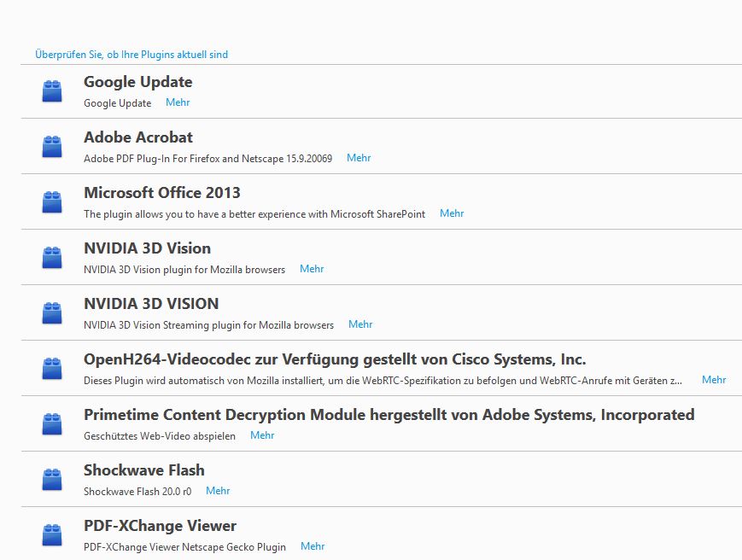Image resolution: width=742 pixels, height=560 pixels.
Task: Expand Mehr for the OpenH264 videocodec entry
Action: point(714,380)
